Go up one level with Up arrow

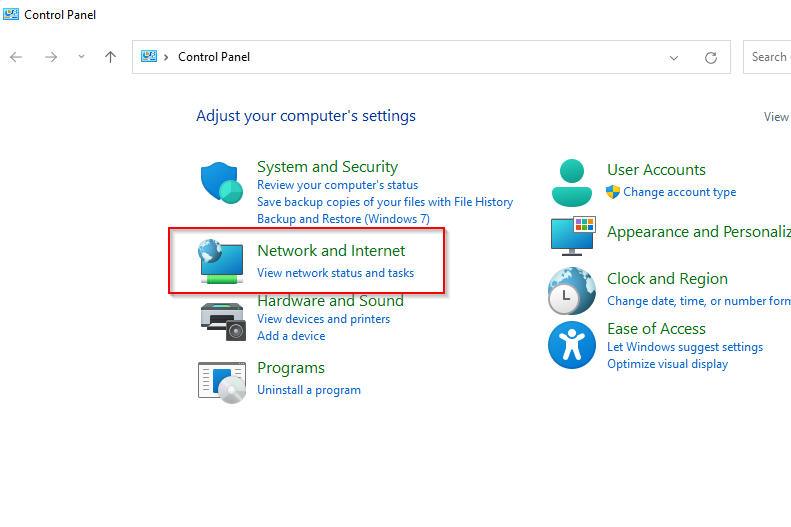(110, 57)
